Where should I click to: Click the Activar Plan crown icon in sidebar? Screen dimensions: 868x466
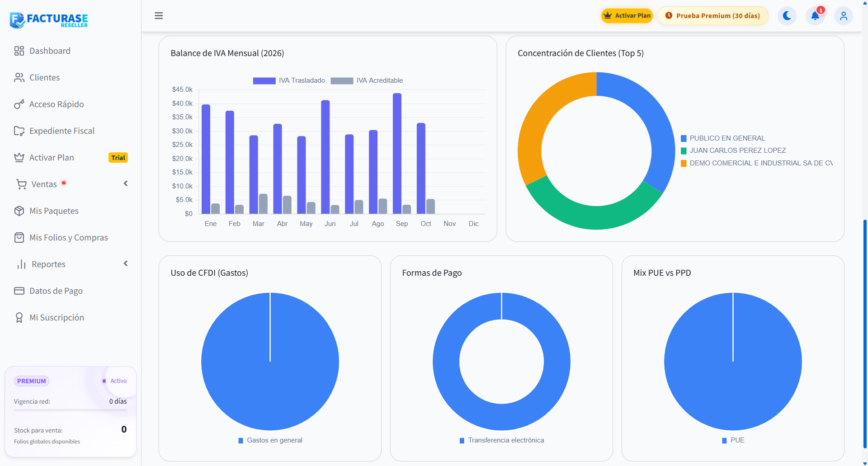click(19, 158)
